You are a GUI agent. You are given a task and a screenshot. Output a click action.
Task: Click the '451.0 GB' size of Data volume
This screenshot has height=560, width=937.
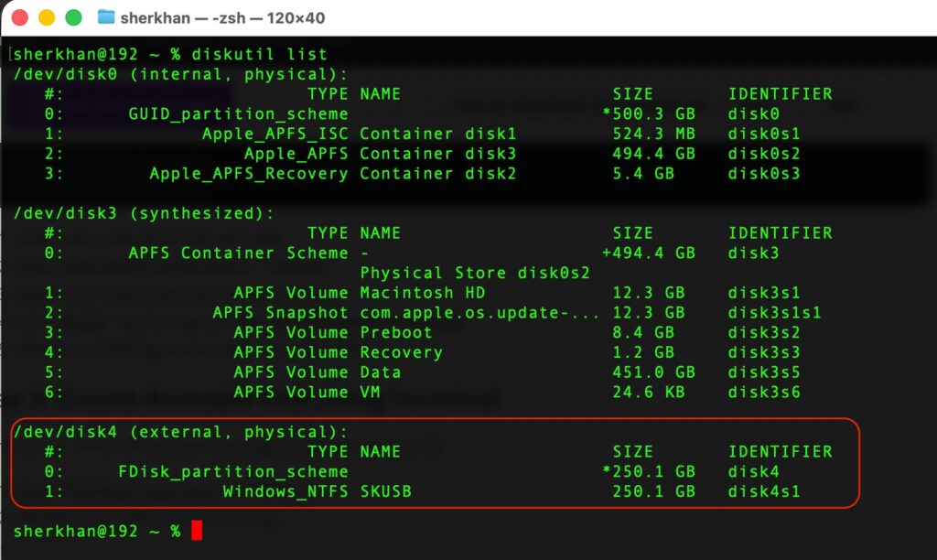click(653, 372)
